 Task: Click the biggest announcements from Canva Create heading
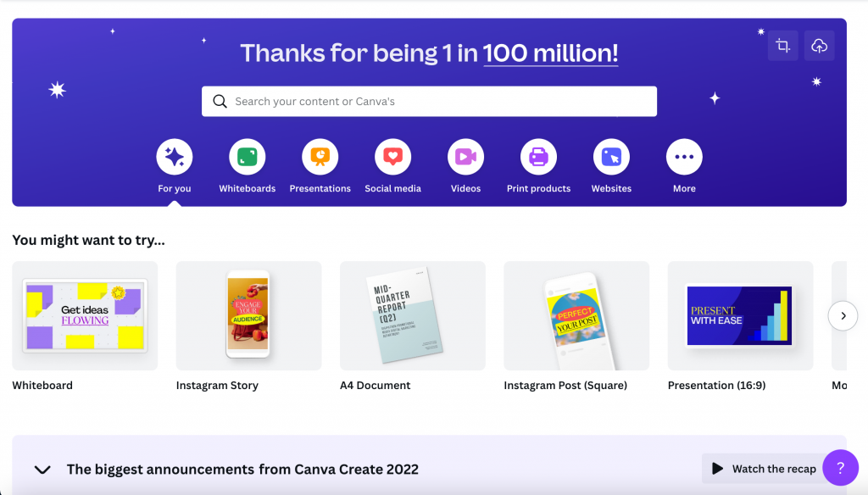242,470
